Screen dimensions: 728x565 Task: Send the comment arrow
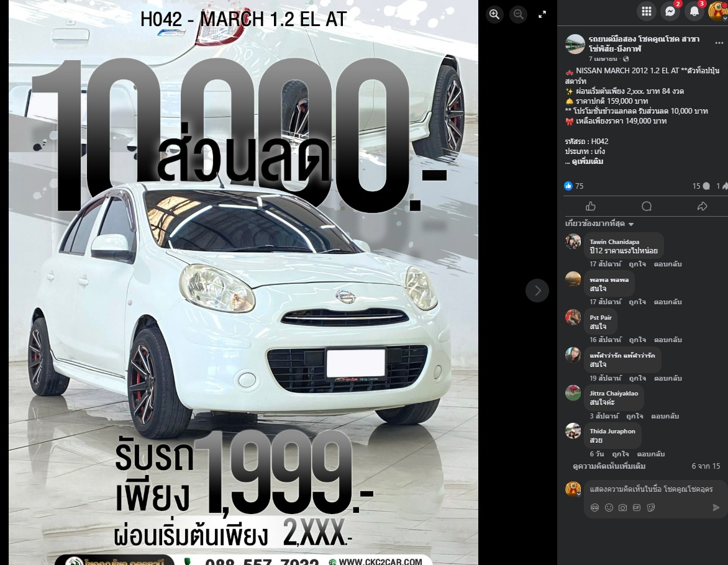pyautogui.click(x=716, y=507)
